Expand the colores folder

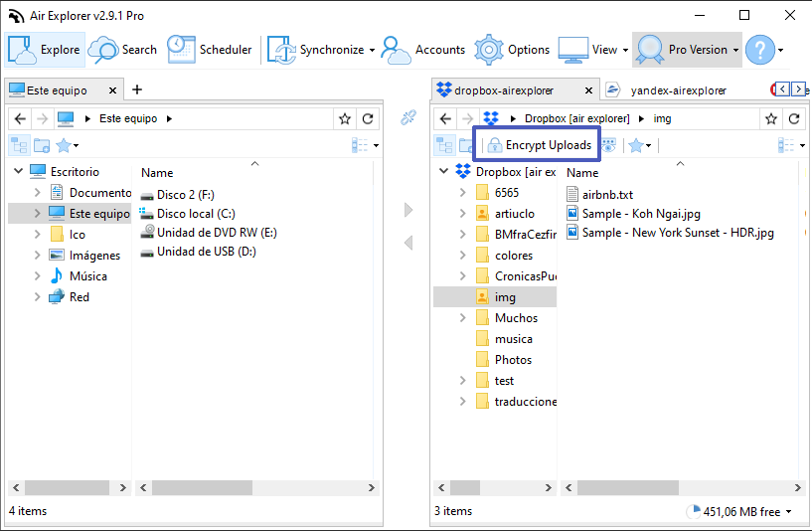click(x=462, y=255)
